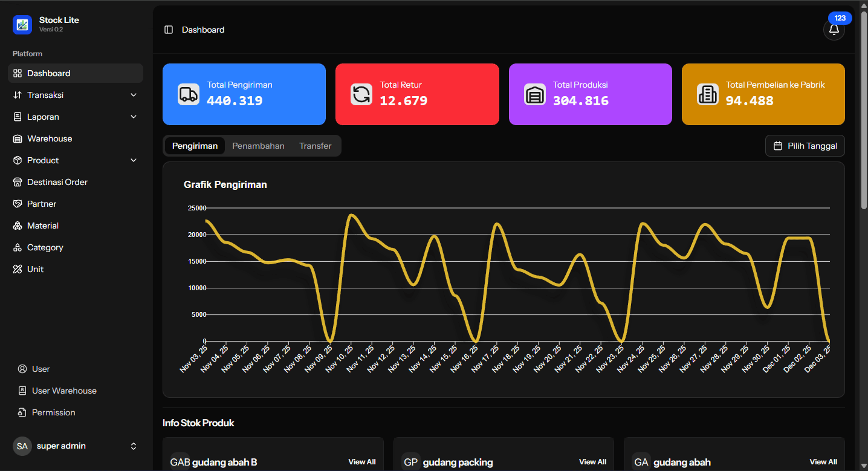Click the notification bell icon
Screen dimensions: 868x471
pos(834,30)
